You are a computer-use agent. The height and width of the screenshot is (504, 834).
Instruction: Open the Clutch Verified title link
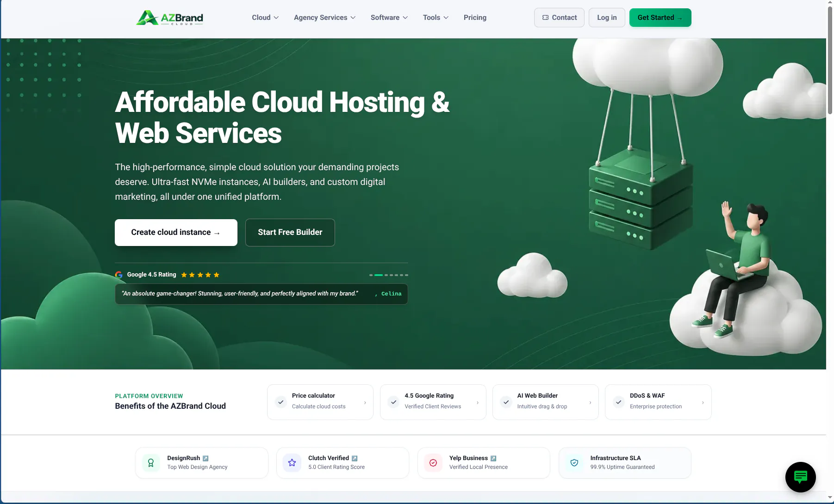(329, 458)
